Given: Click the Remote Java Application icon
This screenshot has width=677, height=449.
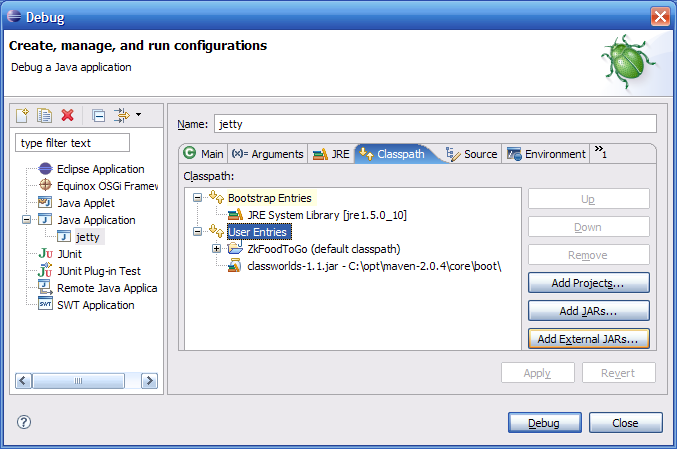Looking at the screenshot, I should point(45,287).
